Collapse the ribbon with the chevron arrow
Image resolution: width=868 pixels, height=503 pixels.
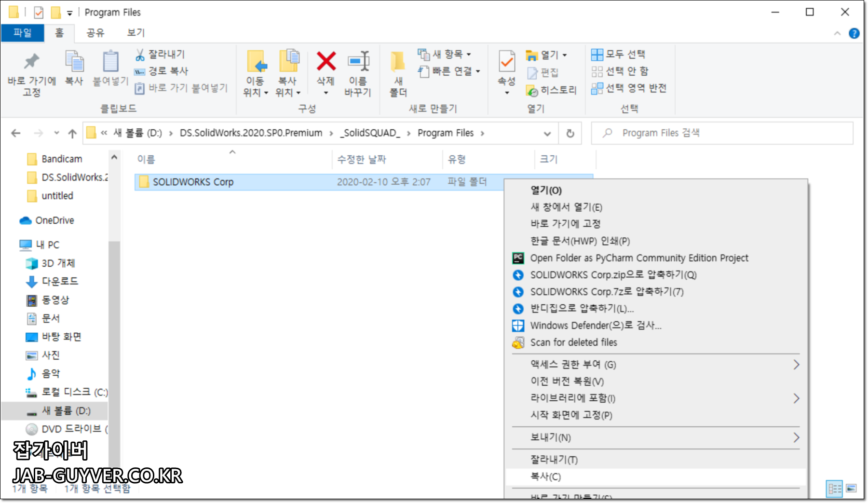pos(838,33)
